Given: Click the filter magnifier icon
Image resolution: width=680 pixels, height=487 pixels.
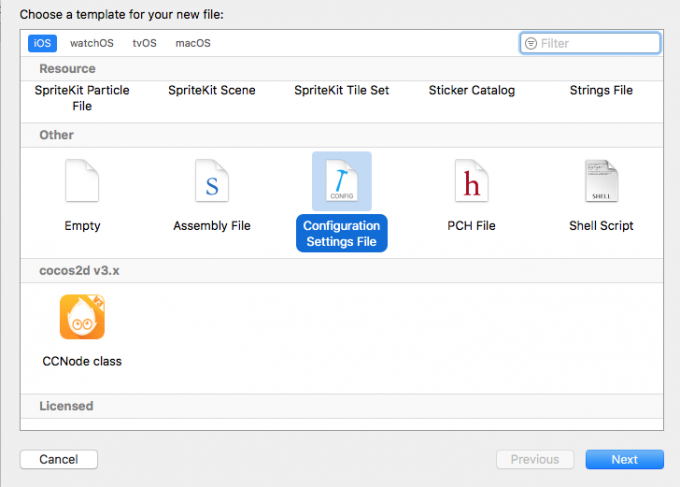Looking at the screenshot, I should click(x=531, y=43).
